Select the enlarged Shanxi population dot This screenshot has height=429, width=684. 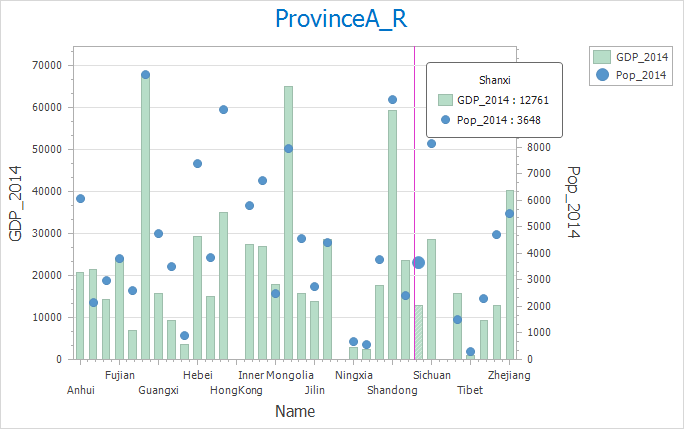[419, 262]
